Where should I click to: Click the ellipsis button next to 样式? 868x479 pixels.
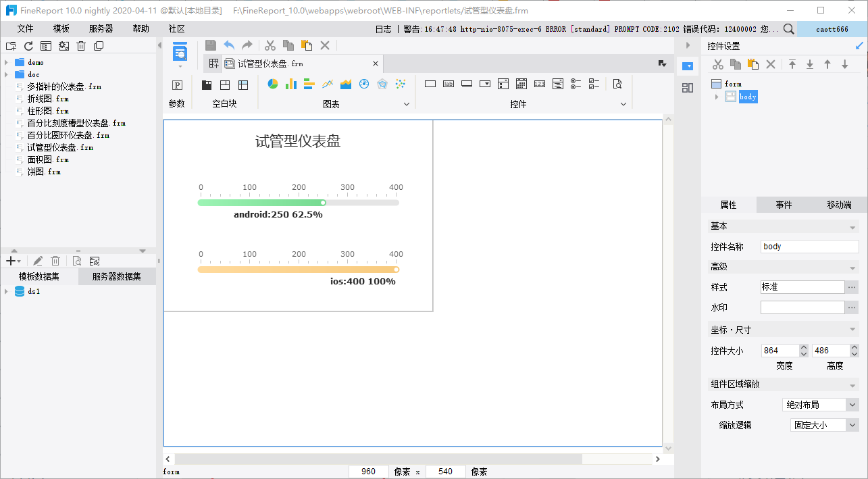point(852,287)
